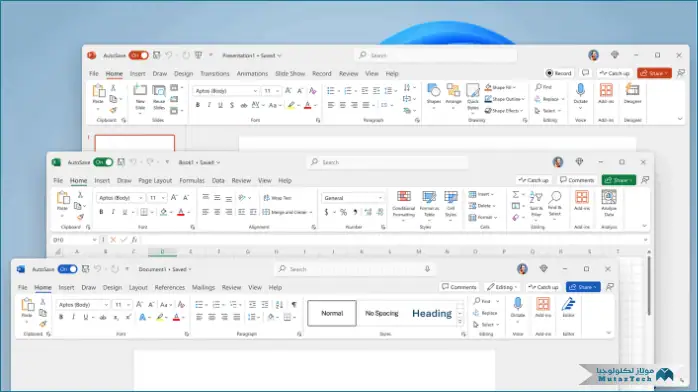This screenshot has width=698, height=392.
Task: Click Catch up button in Word
Action: click(543, 287)
